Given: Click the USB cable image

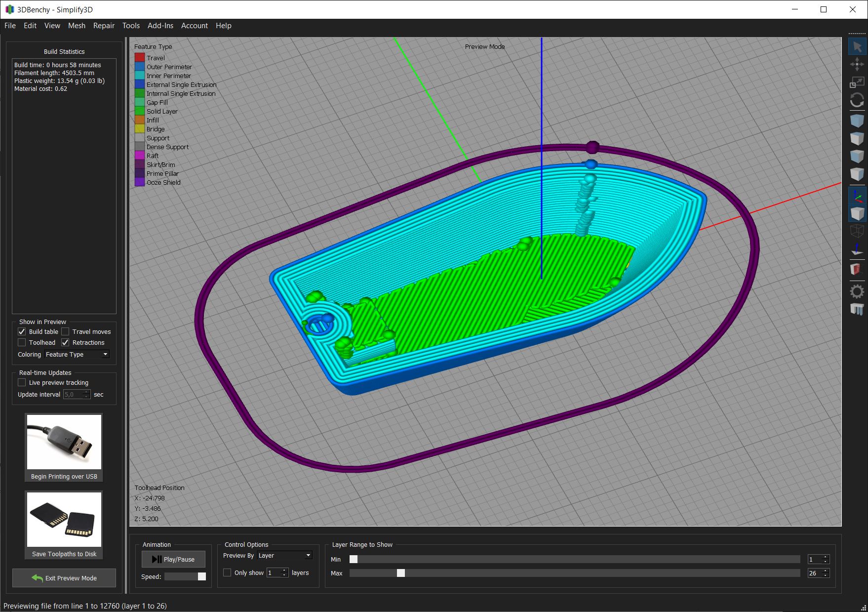Looking at the screenshot, I should (x=64, y=442).
